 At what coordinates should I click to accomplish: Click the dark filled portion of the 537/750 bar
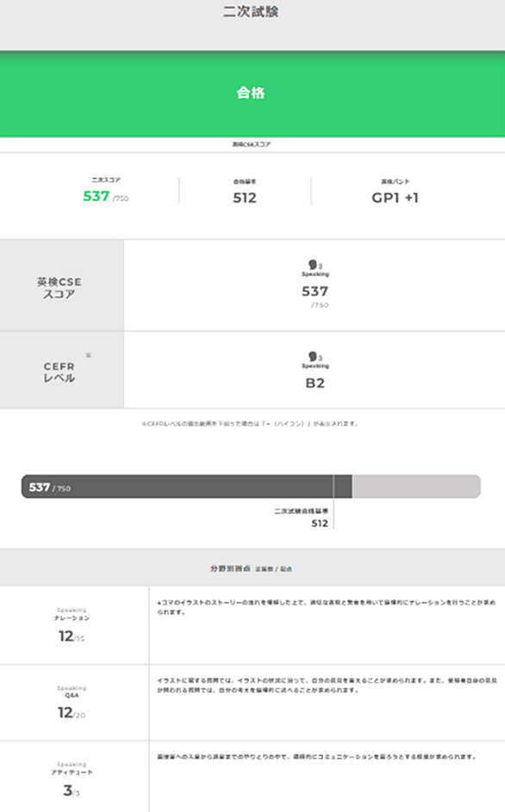pyautogui.click(x=187, y=487)
